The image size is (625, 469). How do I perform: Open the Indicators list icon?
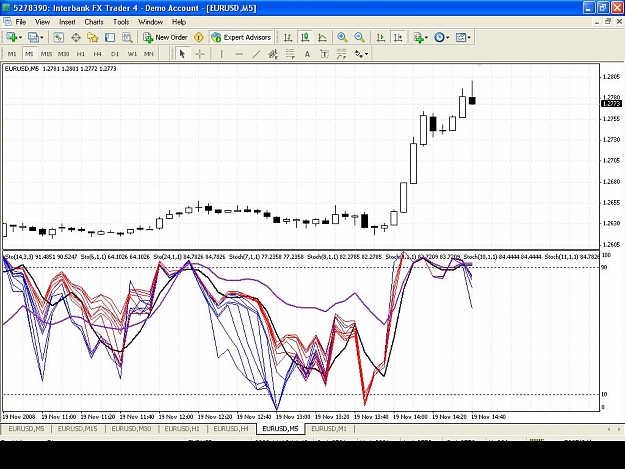pyautogui.click(x=418, y=37)
